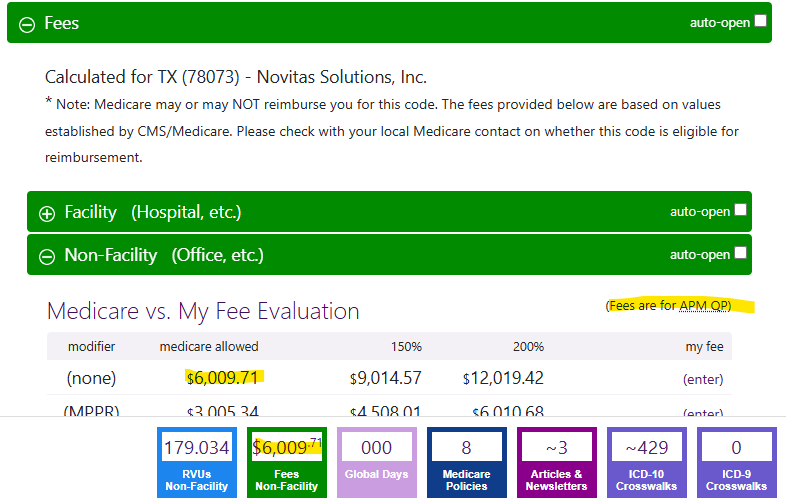Enable auto-open checkbox for Fees section
This screenshot has width=786, height=498.
(x=761, y=21)
